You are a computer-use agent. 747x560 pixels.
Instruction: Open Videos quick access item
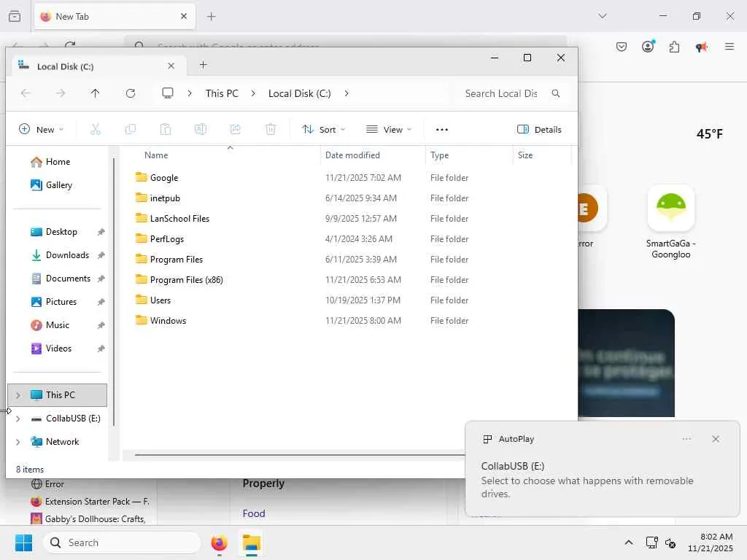pyautogui.click(x=57, y=349)
